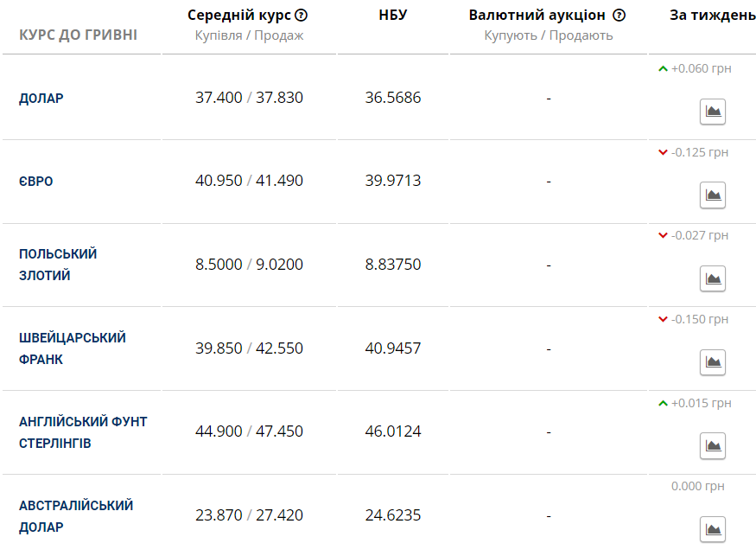Viewport: 756px width, 556px height.
Task: Click the За тиждень column header
Action: [x=713, y=16]
